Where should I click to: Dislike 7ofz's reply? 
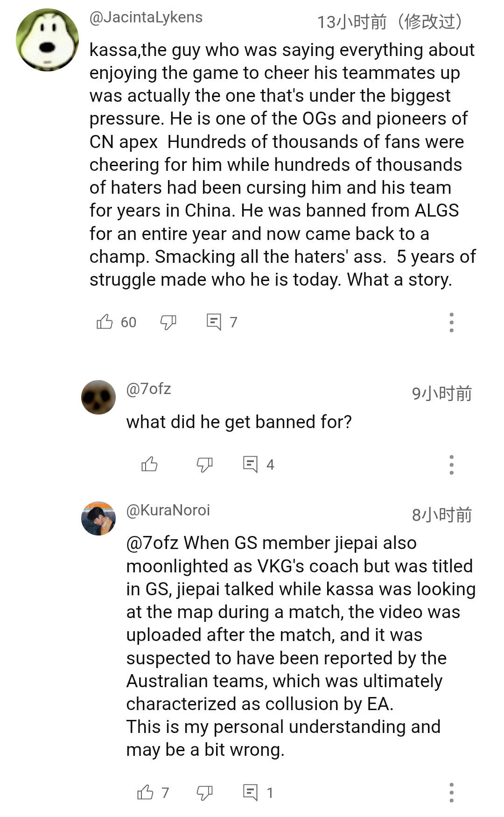[204, 465]
